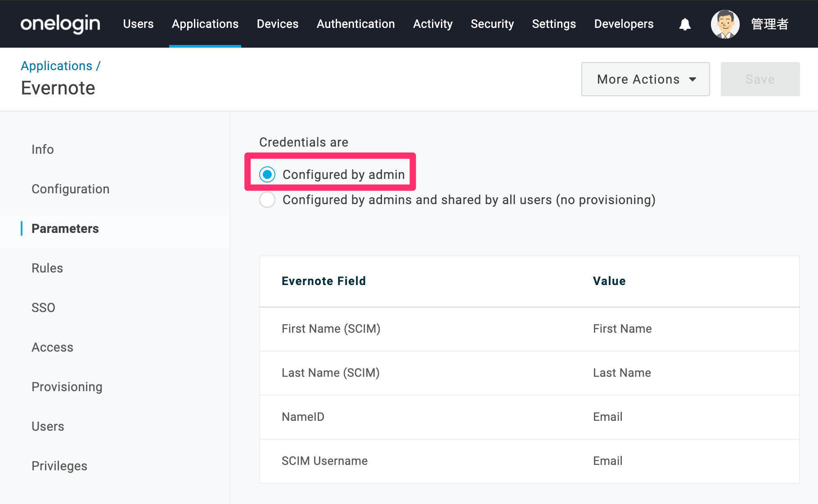This screenshot has width=818, height=504.
Task: Click the Last Name value cell
Action: point(622,373)
